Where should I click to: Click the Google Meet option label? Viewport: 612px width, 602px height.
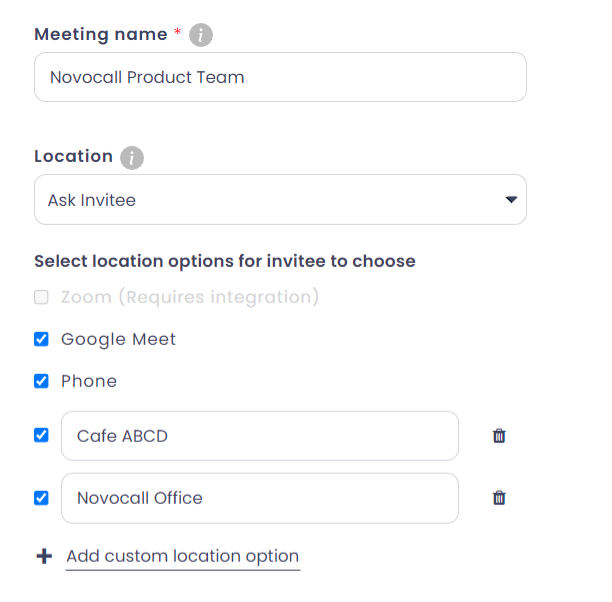[x=118, y=339]
